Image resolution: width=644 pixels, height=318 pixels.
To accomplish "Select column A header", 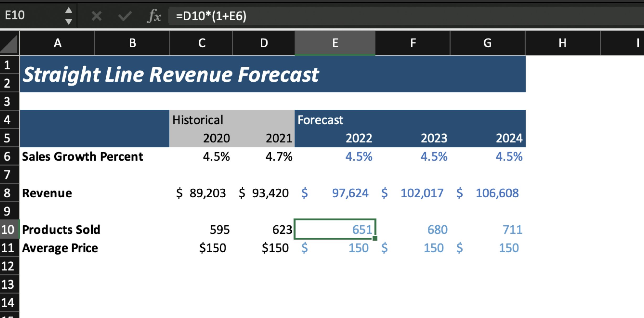I will (57, 43).
